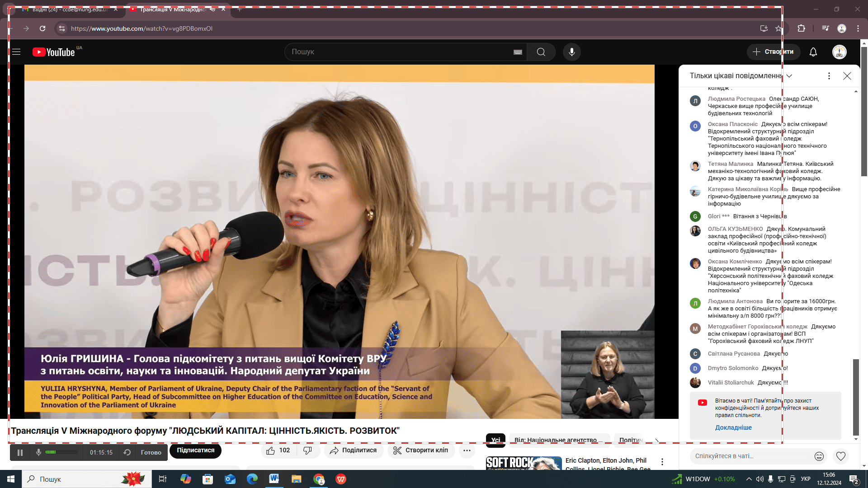Click the recorder microphone volume level bar
Viewport: 868px width, 488px height.
[x=61, y=452]
